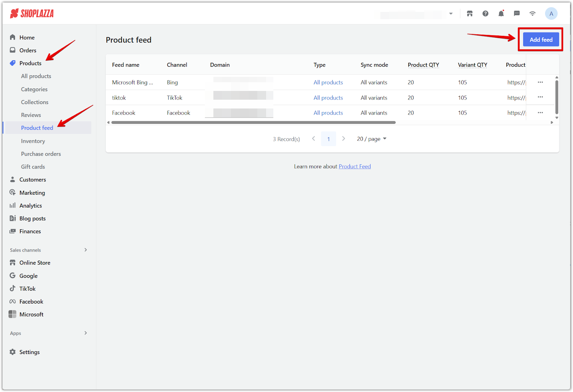This screenshot has width=573, height=392.
Task: Open Purchase orders submenu item
Action: pyautogui.click(x=41, y=154)
